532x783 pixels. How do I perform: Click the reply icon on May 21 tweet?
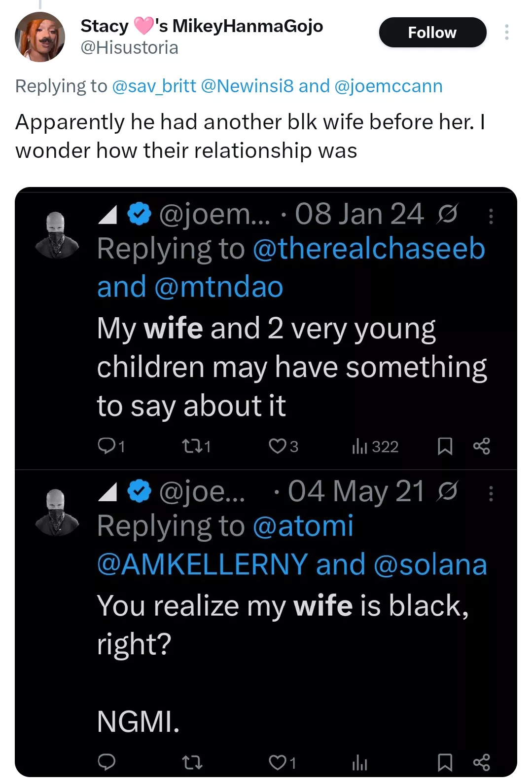point(106,762)
